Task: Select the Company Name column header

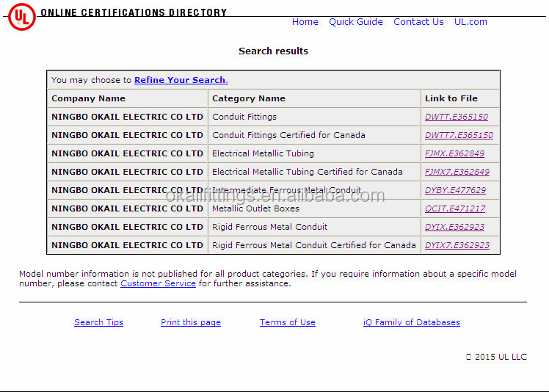Action: 128,98
